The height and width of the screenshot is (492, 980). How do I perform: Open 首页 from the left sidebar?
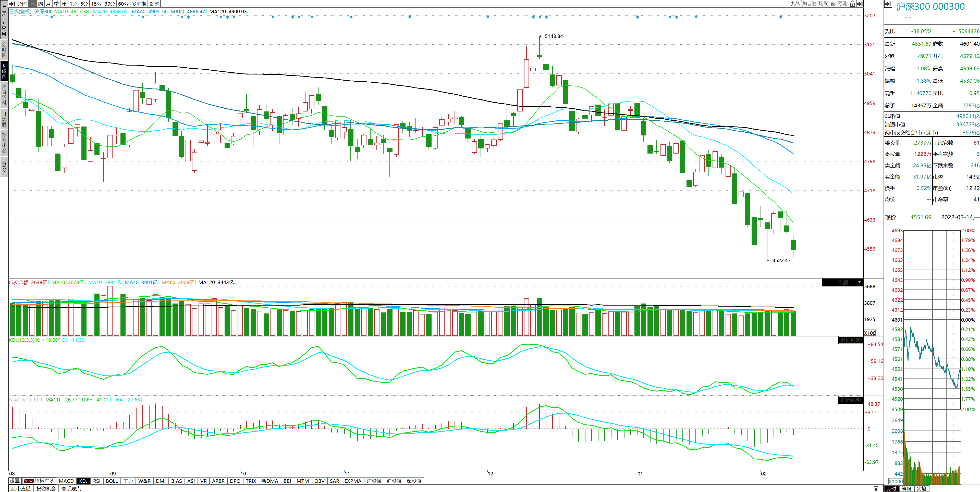(x=4, y=10)
